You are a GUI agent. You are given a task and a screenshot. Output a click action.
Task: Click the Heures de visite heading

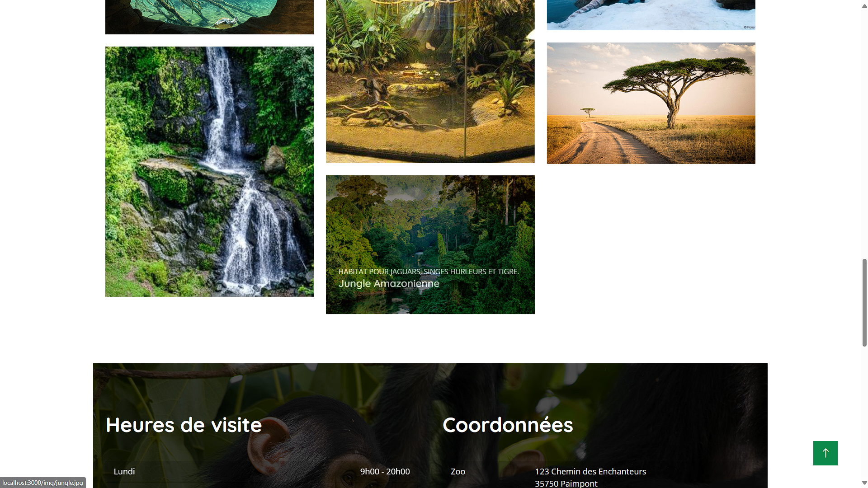184,425
